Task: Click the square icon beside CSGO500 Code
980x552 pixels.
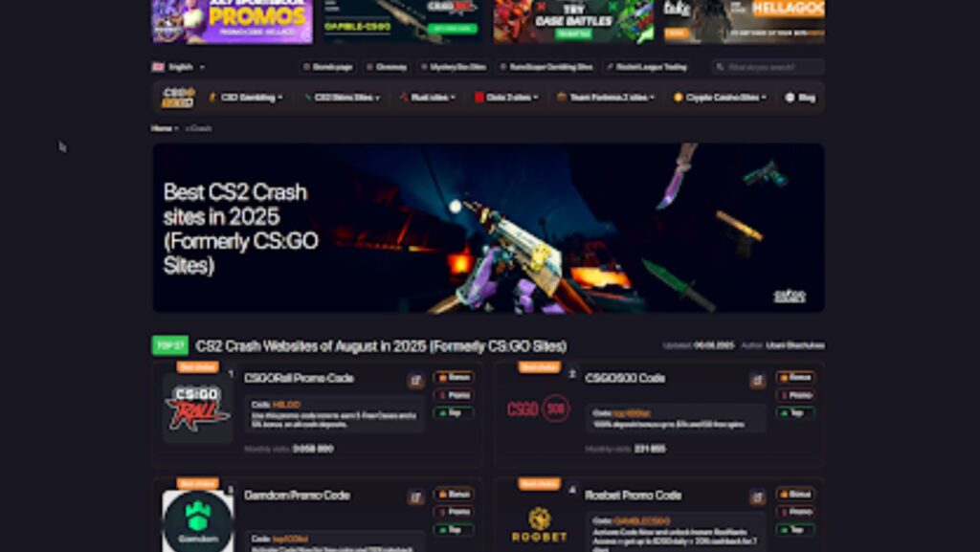Action: [757, 381]
